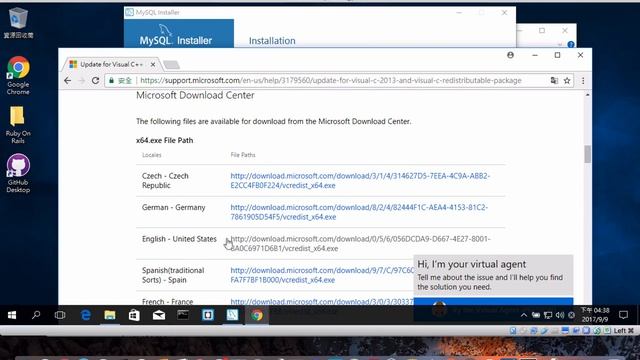Launch Microsoft Edge from taskbar
The image size is (640, 360).
[85, 315]
